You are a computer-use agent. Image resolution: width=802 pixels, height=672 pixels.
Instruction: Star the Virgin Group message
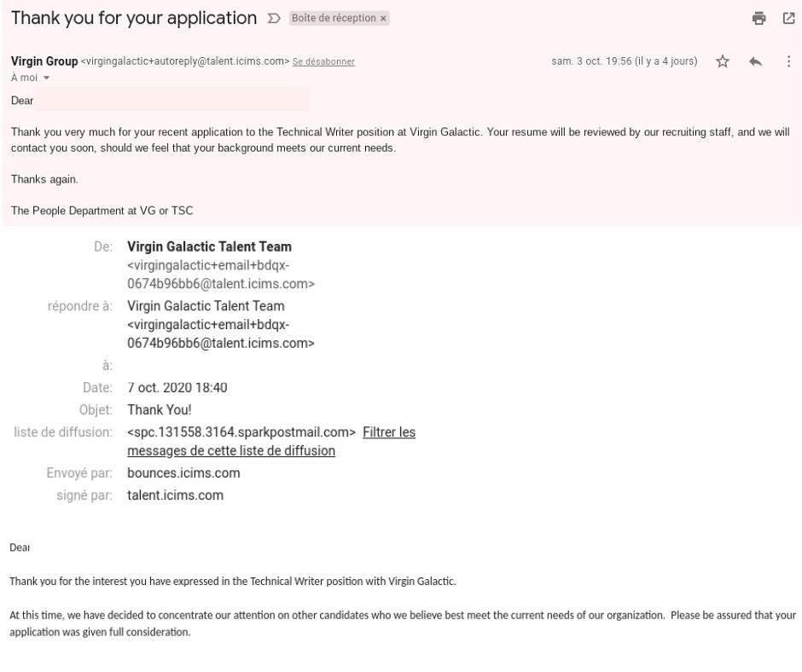coord(722,61)
